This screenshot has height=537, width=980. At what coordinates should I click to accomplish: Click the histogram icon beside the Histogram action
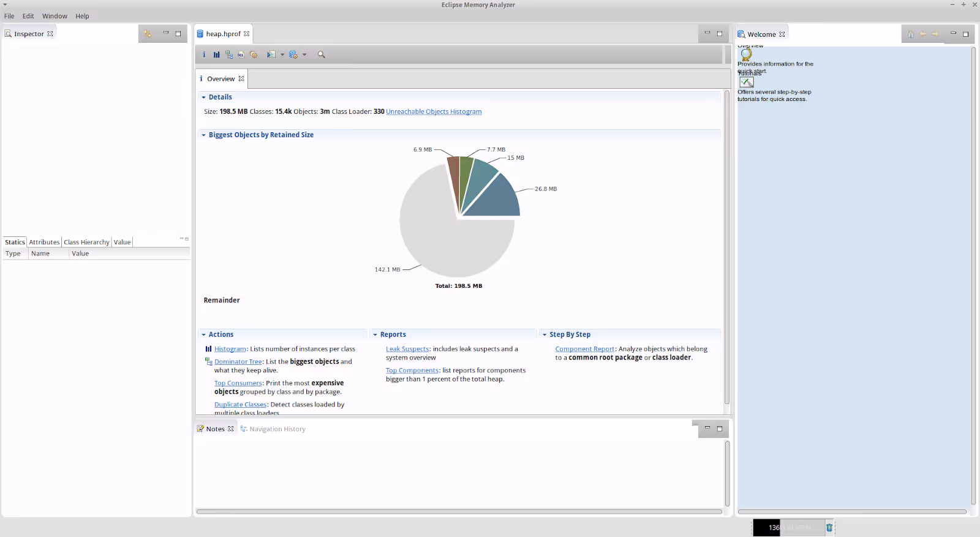point(208,349)
